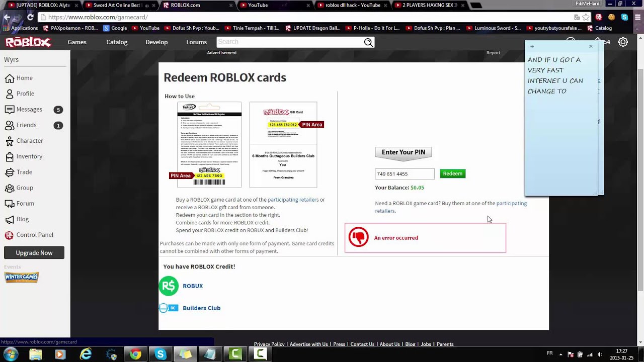Image resolution: width=644 pixels, height=362 pixels.
Task: Open the settings gear icon
Action: click(x=623, y=42)
